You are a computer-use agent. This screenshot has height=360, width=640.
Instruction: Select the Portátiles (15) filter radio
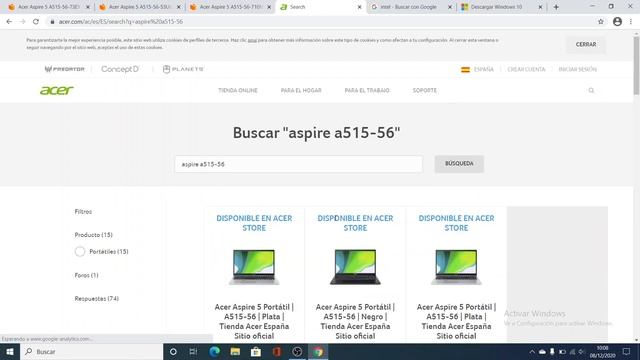[x=80, y=251]
